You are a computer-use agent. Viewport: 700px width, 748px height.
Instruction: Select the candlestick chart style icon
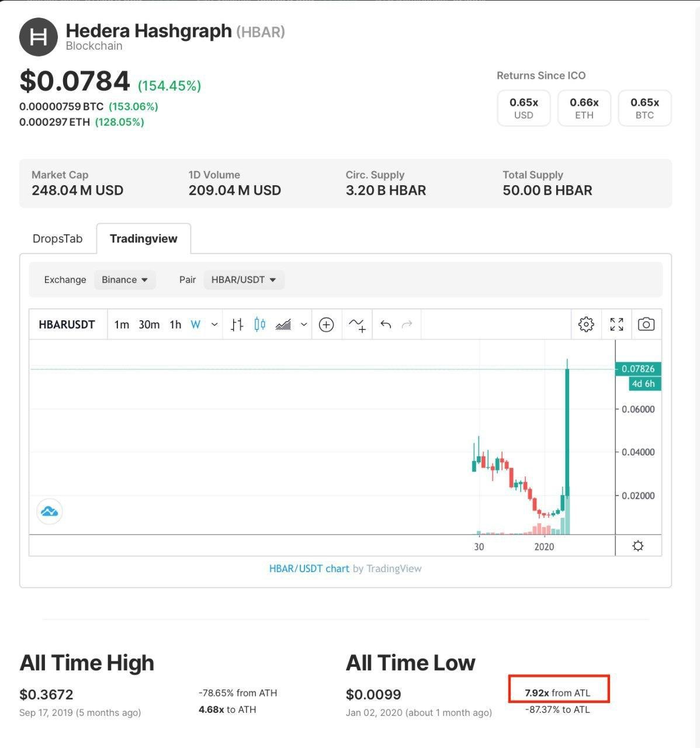click(260, 324)
